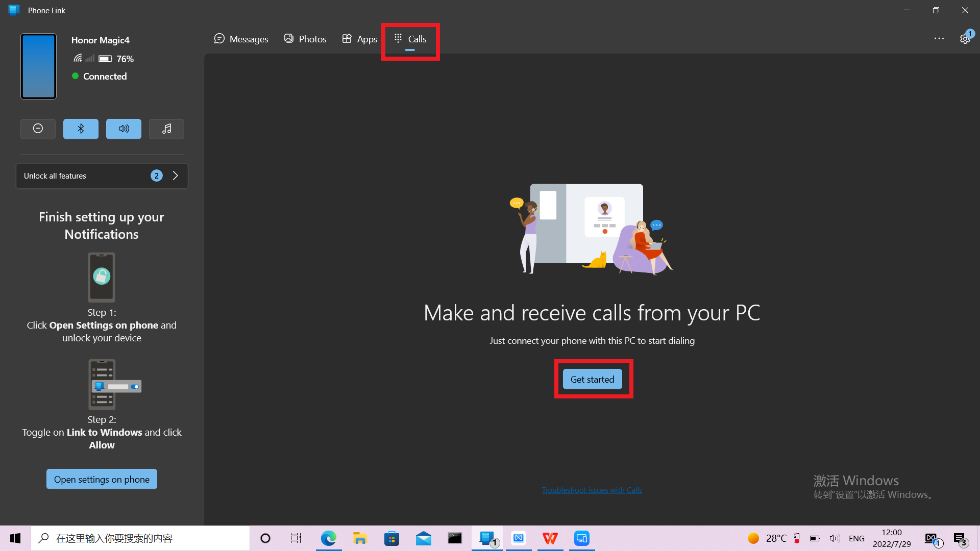Click the blue dual-screen icon right of WPS on the taskbar

pos(582,538)
